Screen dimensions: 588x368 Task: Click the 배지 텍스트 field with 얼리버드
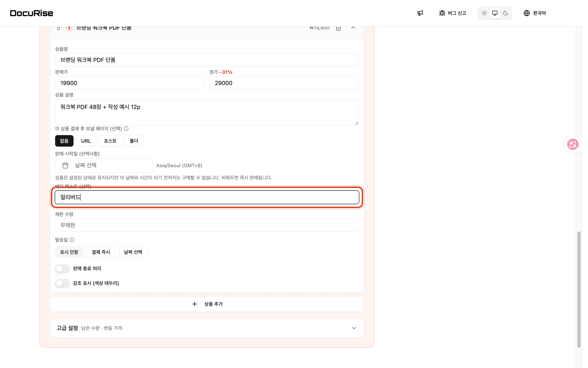tap(207, 197)
